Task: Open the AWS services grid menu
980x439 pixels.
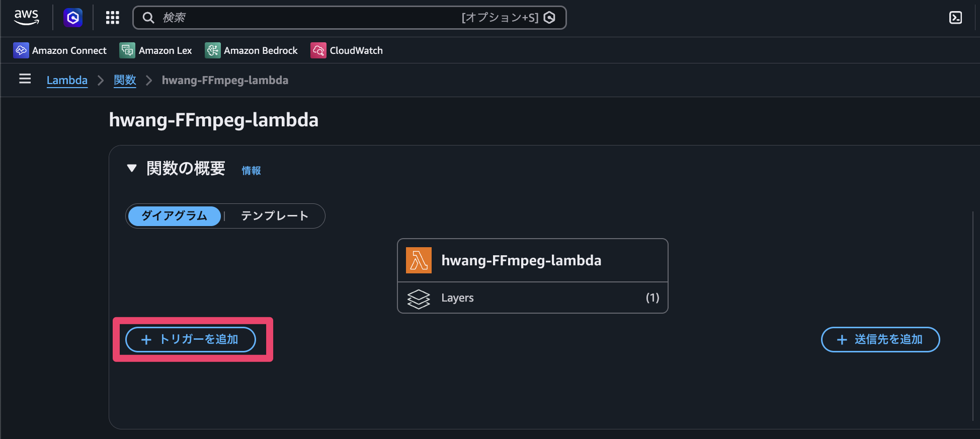Action: click(112, 18)
